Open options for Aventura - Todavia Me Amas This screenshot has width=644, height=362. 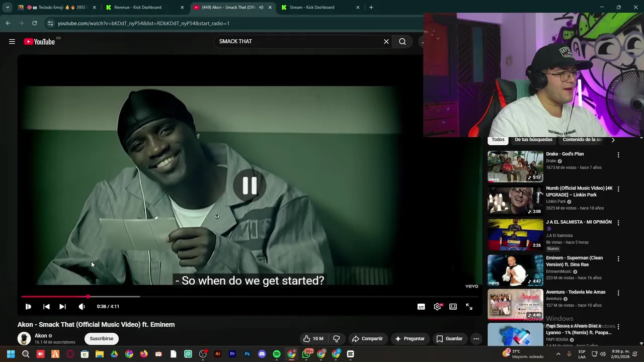618,293
